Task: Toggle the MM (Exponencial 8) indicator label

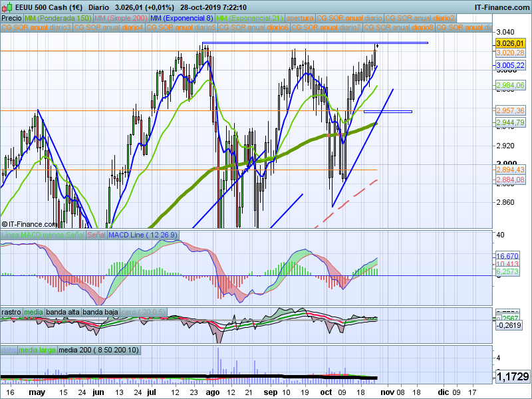Action: pyautogui.click(x=182, y=18)
